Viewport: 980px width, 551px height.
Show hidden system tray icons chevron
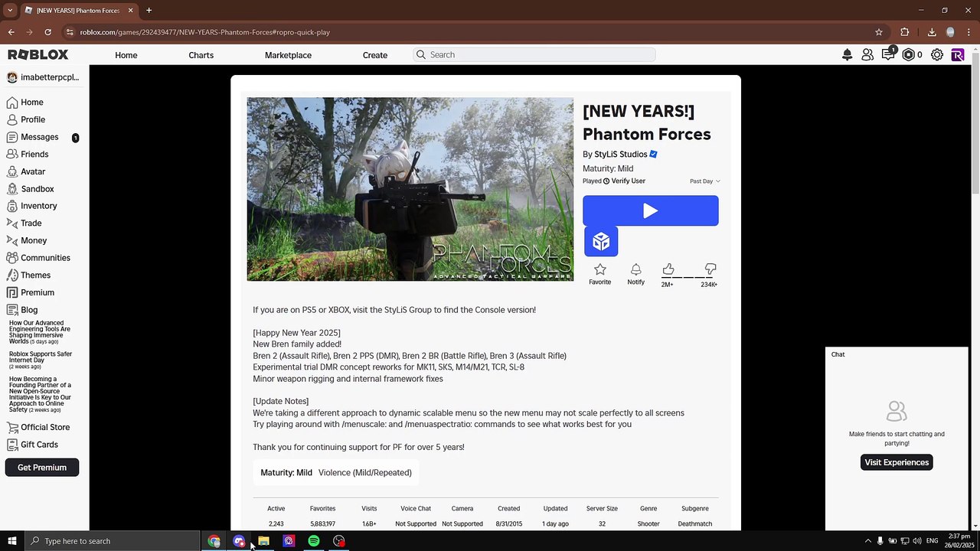point(868,541)
